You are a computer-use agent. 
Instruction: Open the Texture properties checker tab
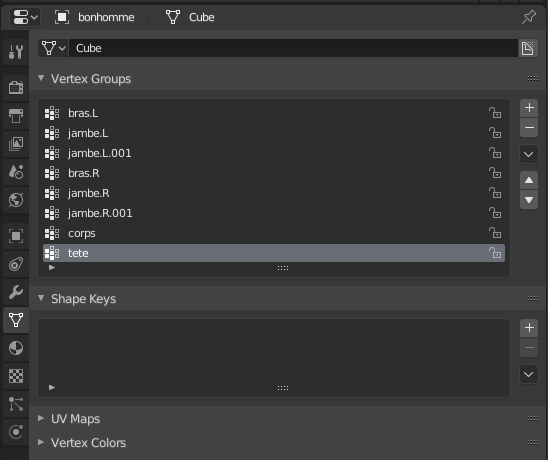click(16, 376)
